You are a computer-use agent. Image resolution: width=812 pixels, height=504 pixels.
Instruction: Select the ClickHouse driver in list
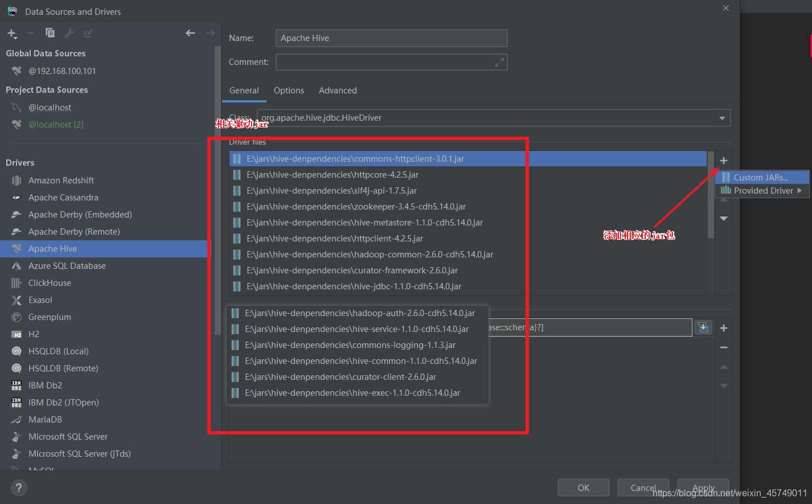[50, 283]
